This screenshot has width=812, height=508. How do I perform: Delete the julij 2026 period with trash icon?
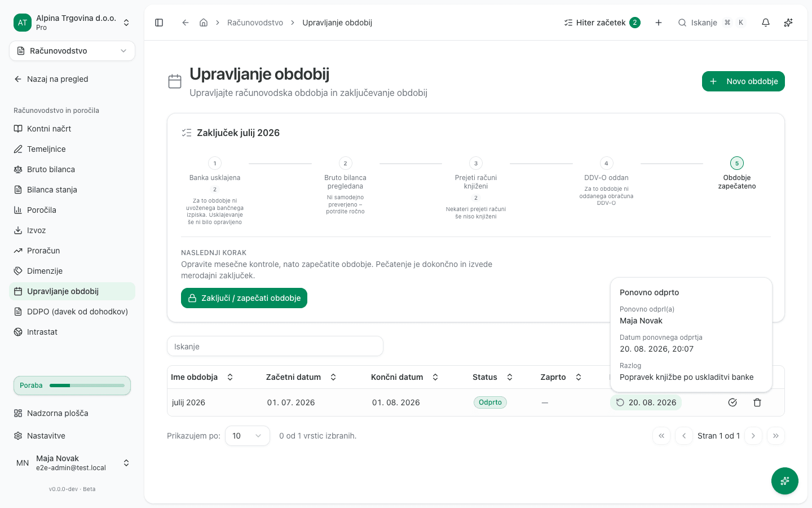click(757, 402)
